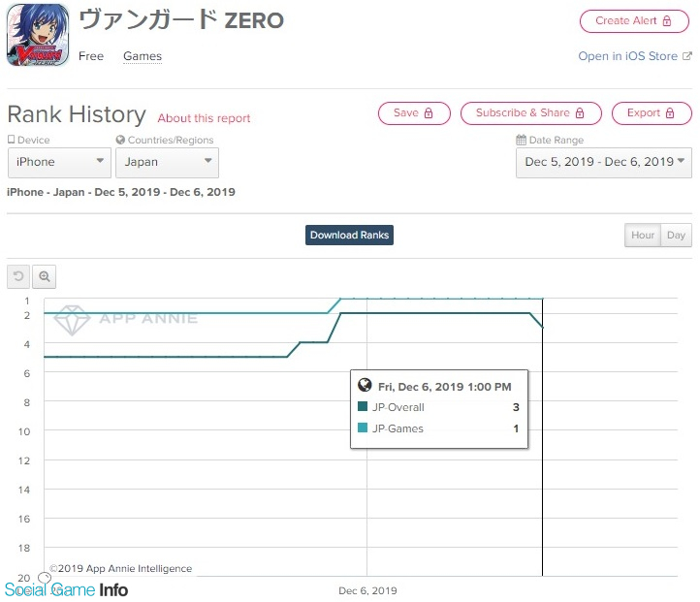Click the lock icon in Create Alert
The width and height of the screenshot is (700, 602).
pyautogui.click(x=667, y=21)
